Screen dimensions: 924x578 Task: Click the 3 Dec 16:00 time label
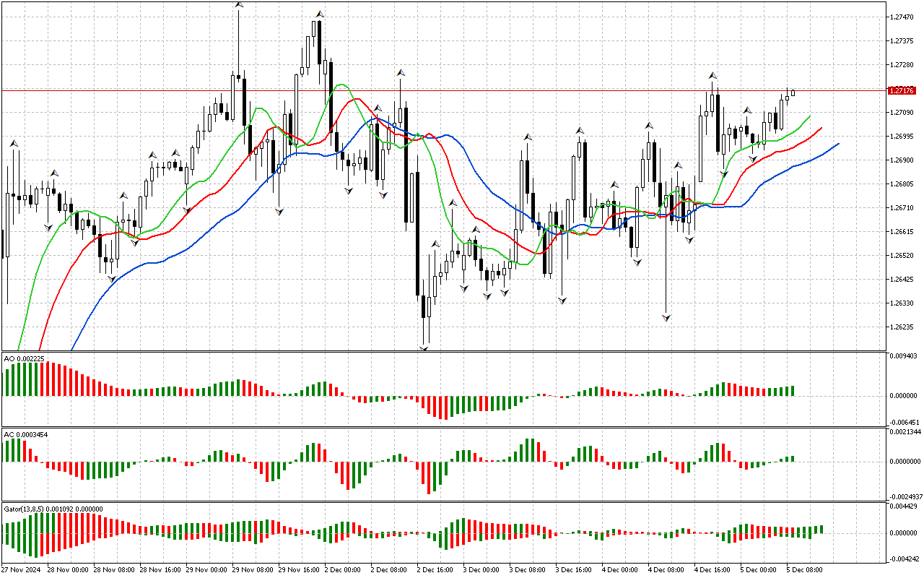[575, 570]
